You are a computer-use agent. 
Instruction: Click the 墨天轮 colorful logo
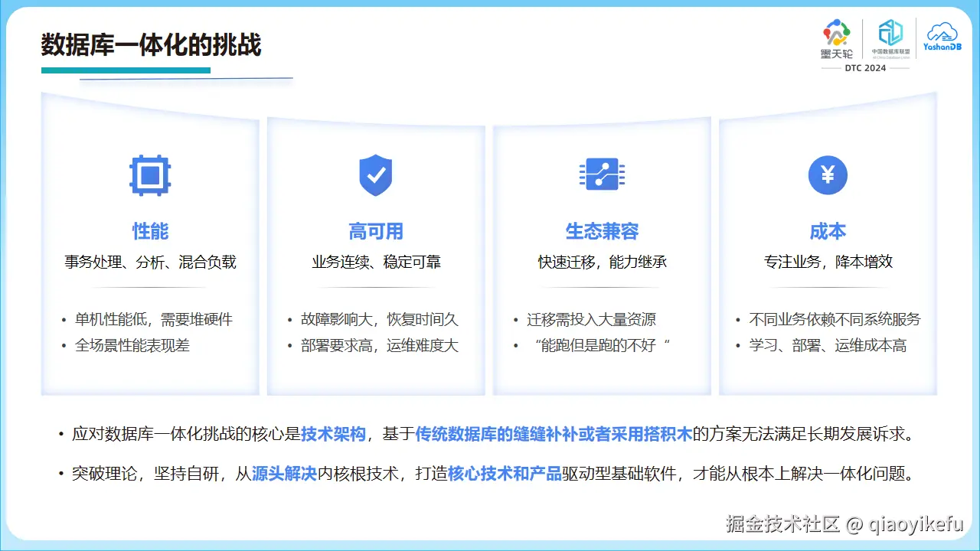point(836,37)
